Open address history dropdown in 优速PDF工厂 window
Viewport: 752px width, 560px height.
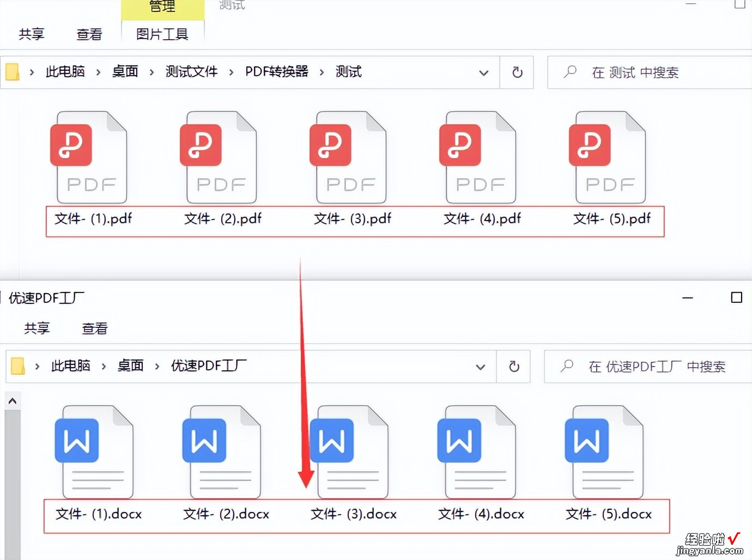coord(480,367)
